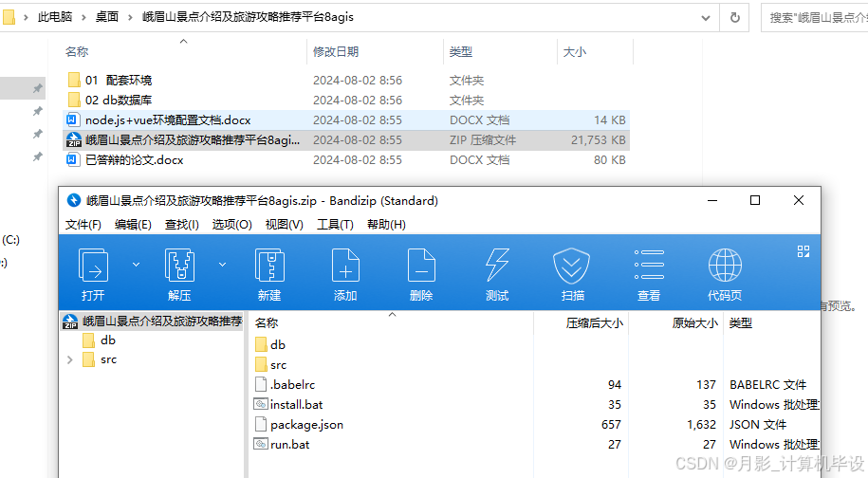Click the 桌面 breadcrumb segment

107,17
